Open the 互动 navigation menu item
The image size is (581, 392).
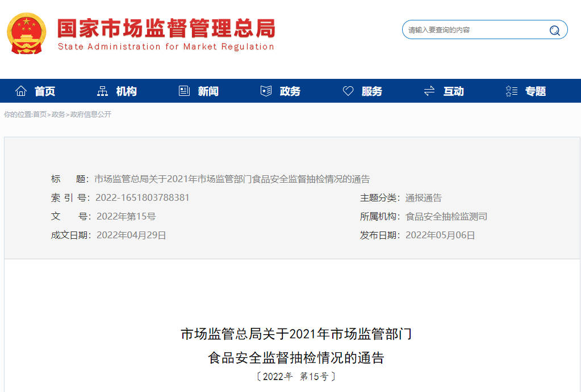(x=454, y=91)
